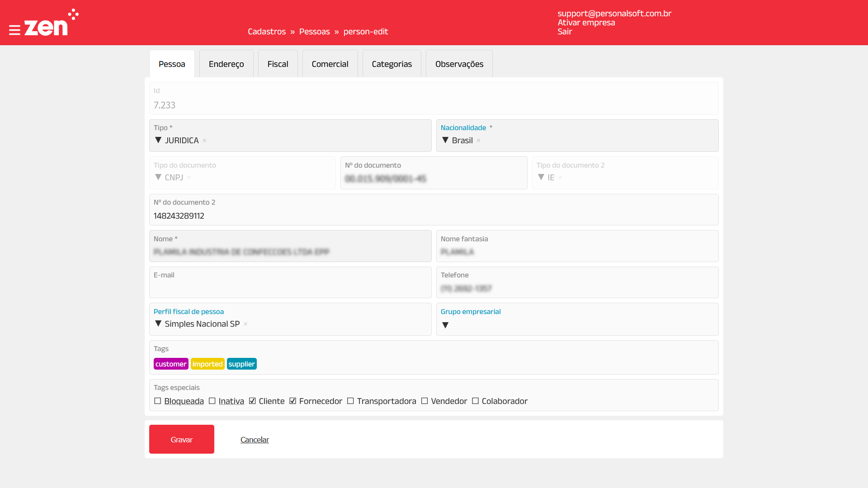Clear the Brasil nationality value

coord(478,141)
